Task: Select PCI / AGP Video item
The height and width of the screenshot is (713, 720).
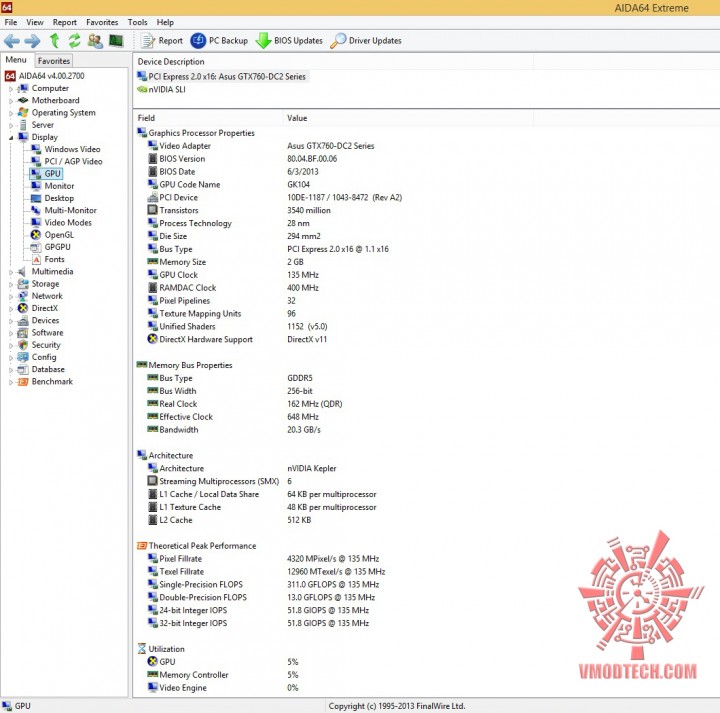Action: (x=73, y=161)
